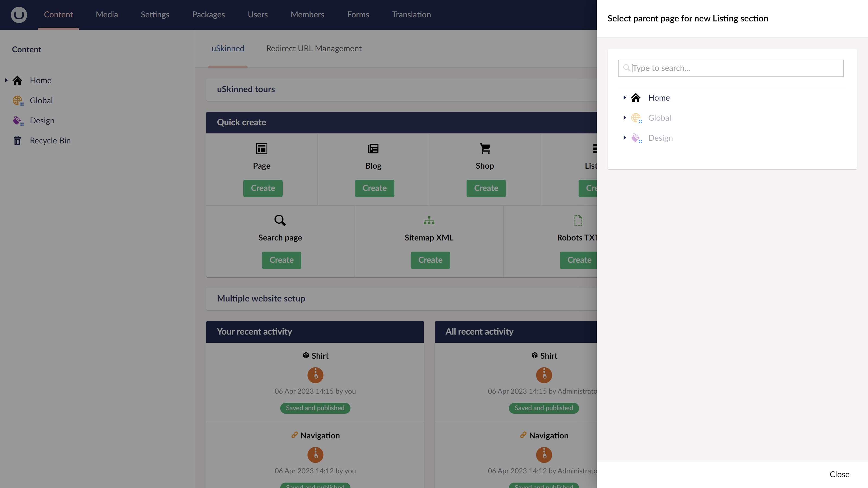Expand the Global node in the parent page dialog
Image resolution: width=868 pixels, height=488 pixels.
click(624, 118)
